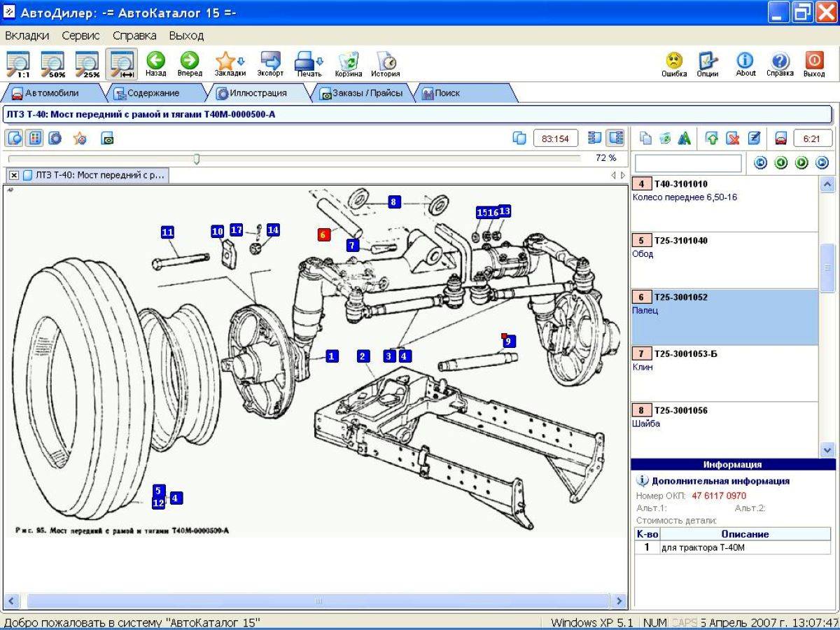Image resolution: width=840 pixels, height=630 pixels.
Task: Click the red Выход exit icon
Action: tap(814, 63)
